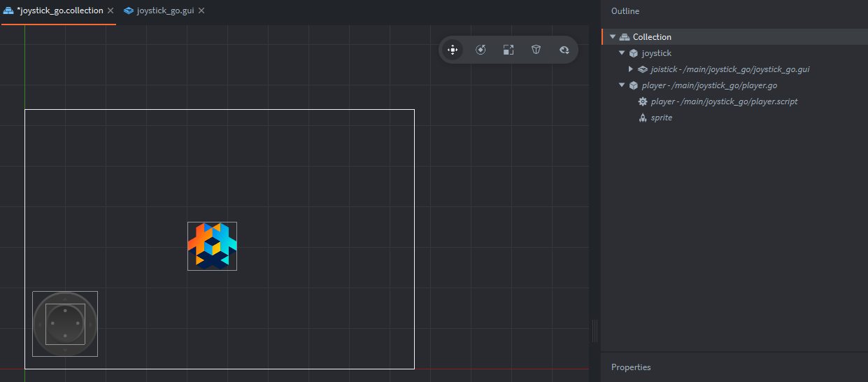Switch to the joystick_go.gui tab
This screenshot has height=382, width=868.
[x=165, y=10]
